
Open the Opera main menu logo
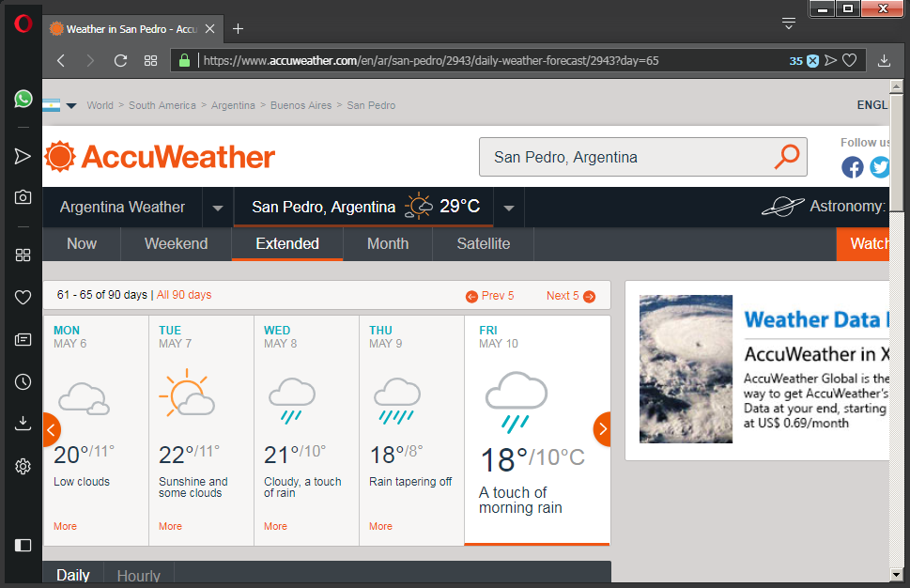click(x=23, y=23)
